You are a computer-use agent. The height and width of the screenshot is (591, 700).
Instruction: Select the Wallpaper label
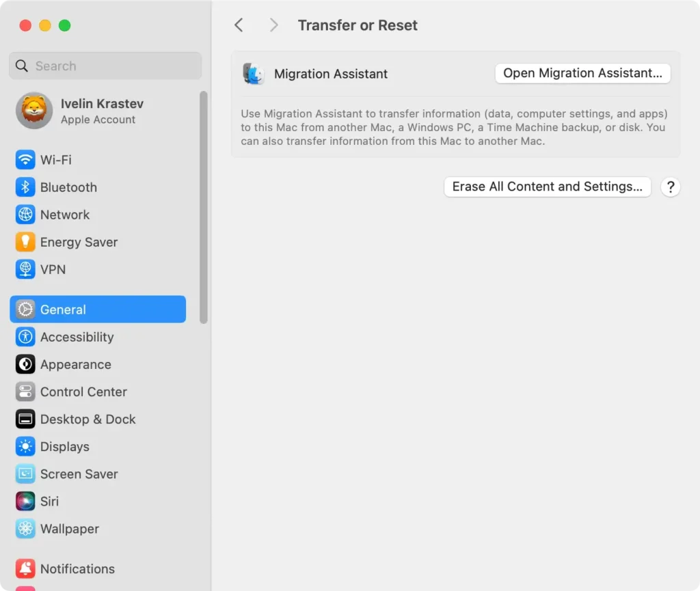[70, 529]
